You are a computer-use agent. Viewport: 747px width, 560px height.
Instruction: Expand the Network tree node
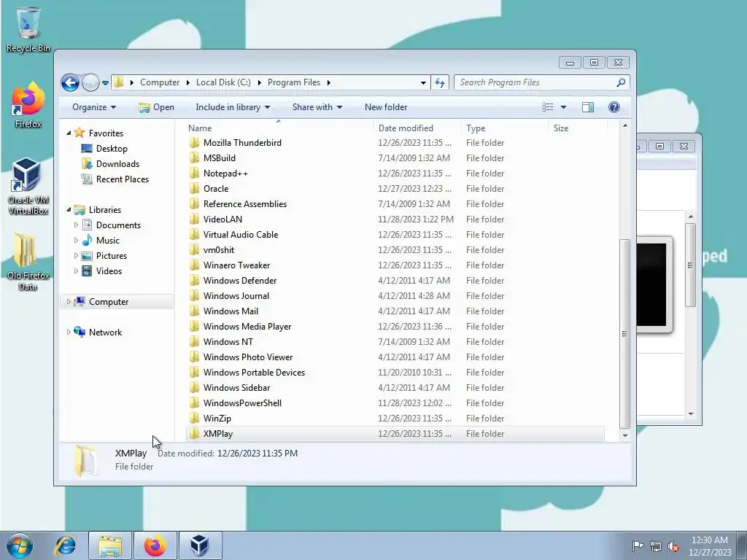pos(69,332)
